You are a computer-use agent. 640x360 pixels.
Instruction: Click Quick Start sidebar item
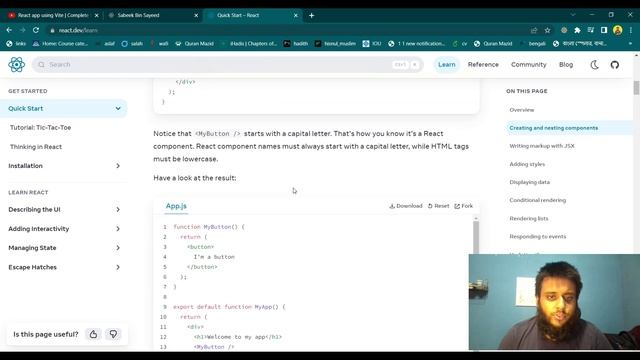pyautogui.click(x=63, y=109)
